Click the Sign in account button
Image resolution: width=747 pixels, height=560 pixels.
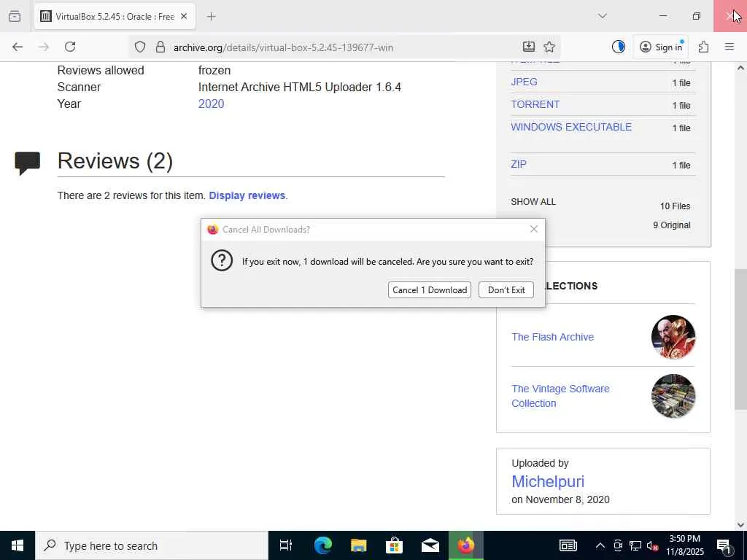click(x=662, y=47)
